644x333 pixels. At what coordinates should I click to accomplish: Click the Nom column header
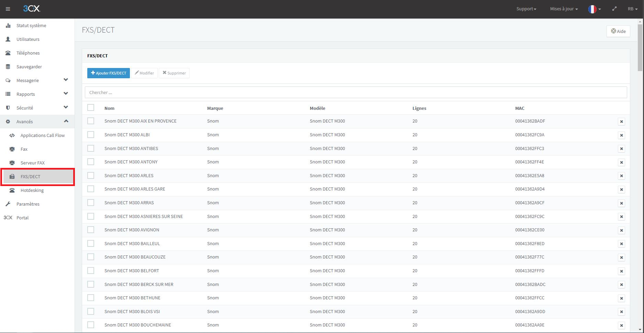pyautogui.click(x=109, y=108)
